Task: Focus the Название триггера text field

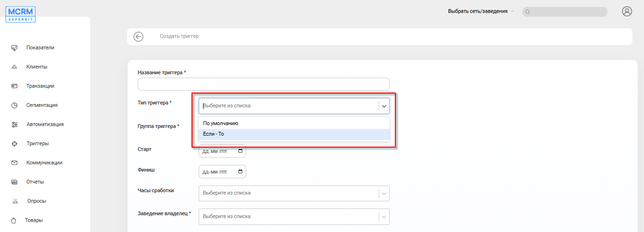Action: tap(263, 84)
